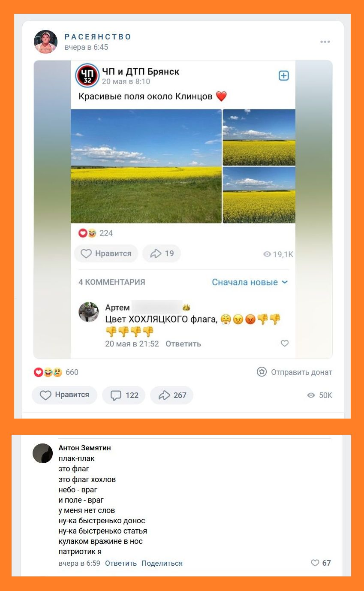Viewport: 364px width, 591px height.
Task: Share the inner post with 19 reposts
Action: coord(162,253)
